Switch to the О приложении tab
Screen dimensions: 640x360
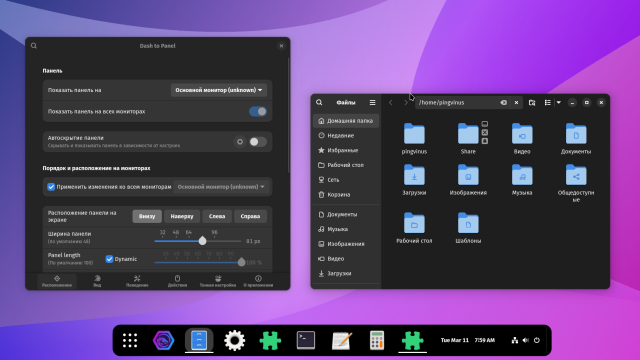coord(258,281)
